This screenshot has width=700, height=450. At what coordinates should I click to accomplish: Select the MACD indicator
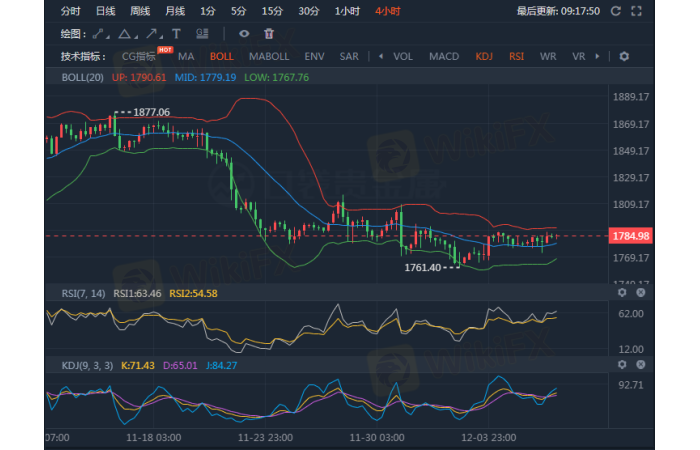[444, 57]
